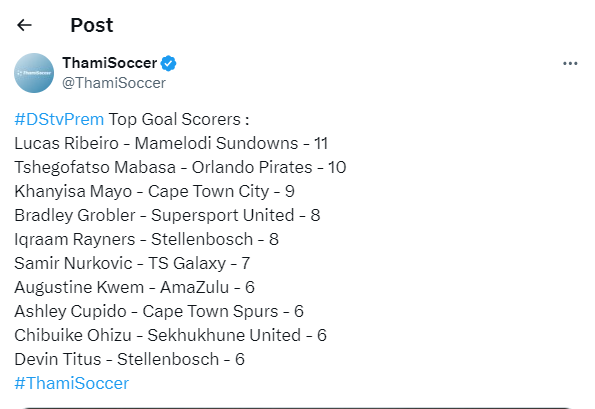Click the blue verified badge

(x=168, y=63)
